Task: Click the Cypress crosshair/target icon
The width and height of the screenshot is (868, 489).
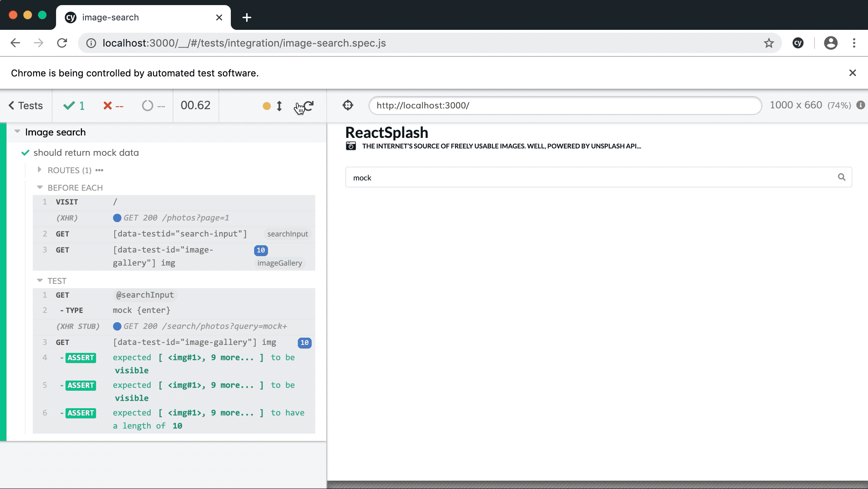Action: pos(348,105)
